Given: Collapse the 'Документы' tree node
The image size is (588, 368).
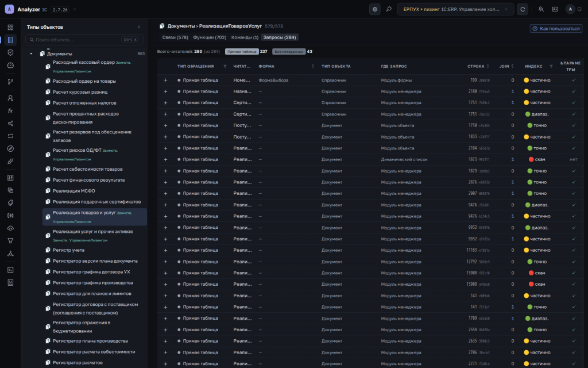Looking at the screenshot, I should tap(31, 53).
